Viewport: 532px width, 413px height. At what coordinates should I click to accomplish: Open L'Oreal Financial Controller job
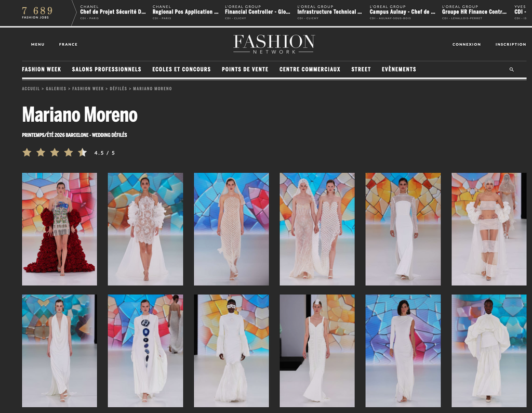(258, 12)
